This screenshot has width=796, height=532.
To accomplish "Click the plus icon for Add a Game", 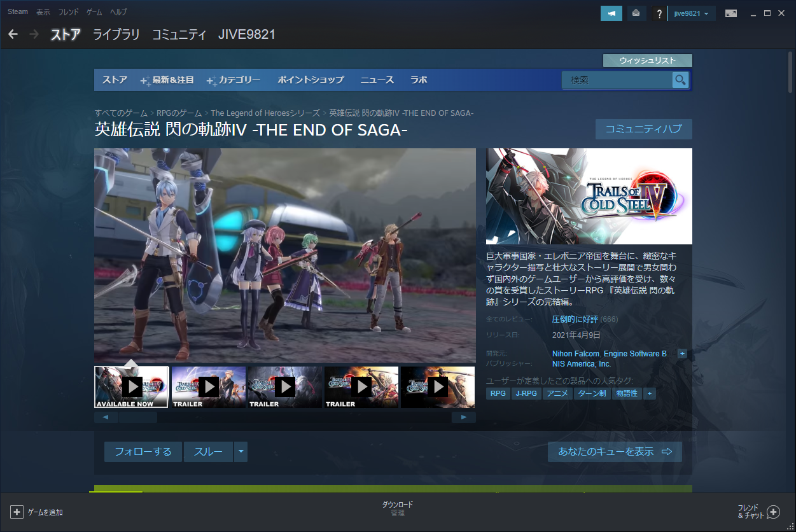I will point(17,512).
